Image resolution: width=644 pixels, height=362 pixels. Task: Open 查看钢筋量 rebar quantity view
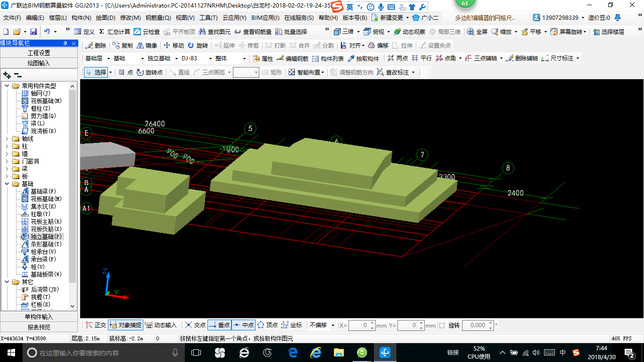[x=253, y=32]
